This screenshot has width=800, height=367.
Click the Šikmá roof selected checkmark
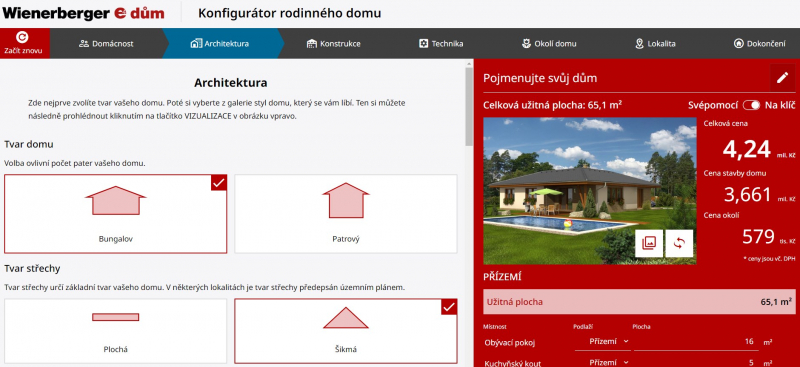point(449,307)
